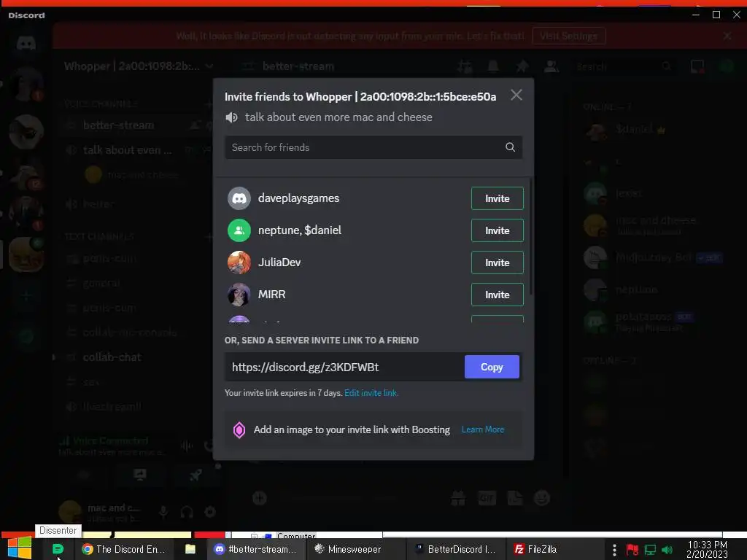Switch to #better-stream Discord taskbar item
The image size is (747, 560).
tap(255, 549)
